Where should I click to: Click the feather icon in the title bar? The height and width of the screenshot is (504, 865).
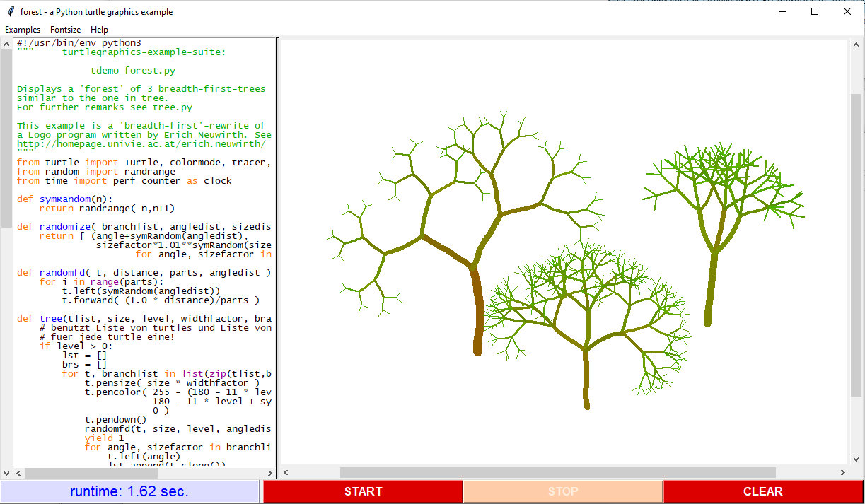coord(11,12)
